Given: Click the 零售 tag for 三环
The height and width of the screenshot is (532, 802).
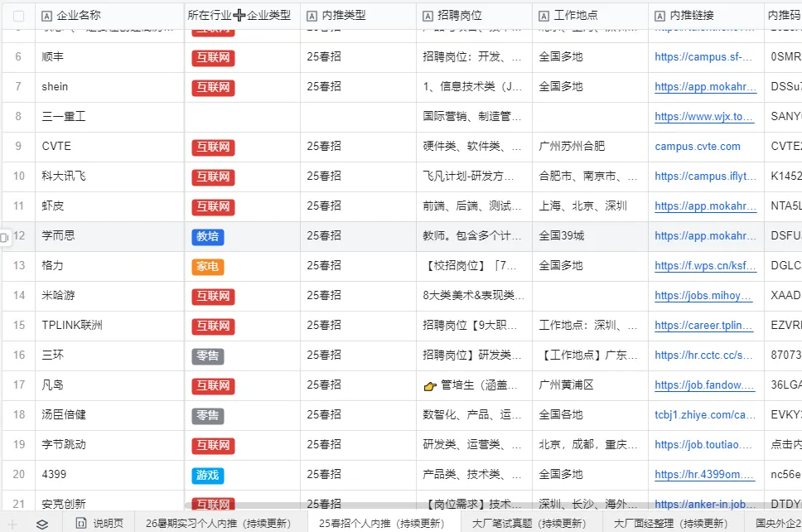Looking at the screenshot, I should (208, 355).
